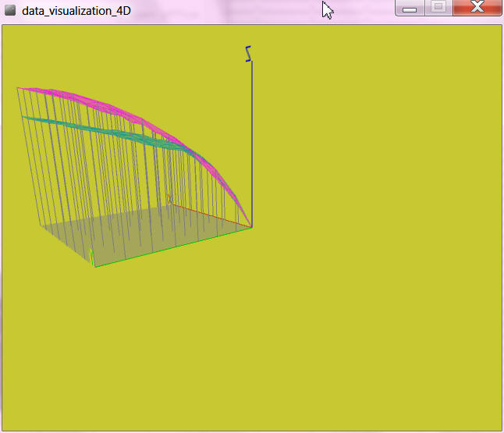Click the empty yellow area below the plot

click(x=250, y=351)
